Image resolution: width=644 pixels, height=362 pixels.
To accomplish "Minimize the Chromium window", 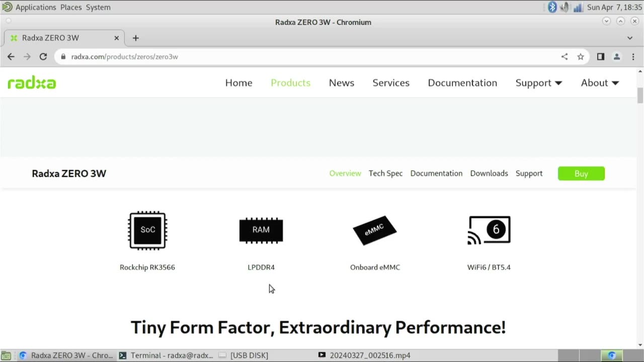I will (x=606, y=21).
